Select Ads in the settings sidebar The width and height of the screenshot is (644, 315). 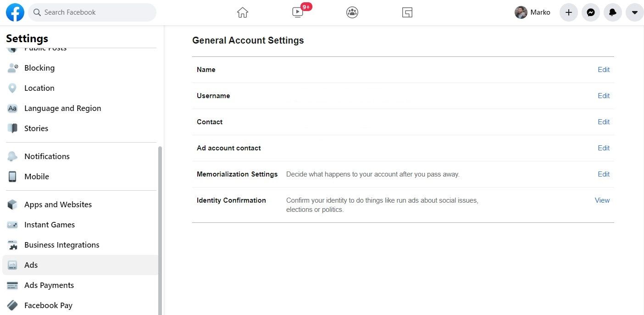(81, 265)
